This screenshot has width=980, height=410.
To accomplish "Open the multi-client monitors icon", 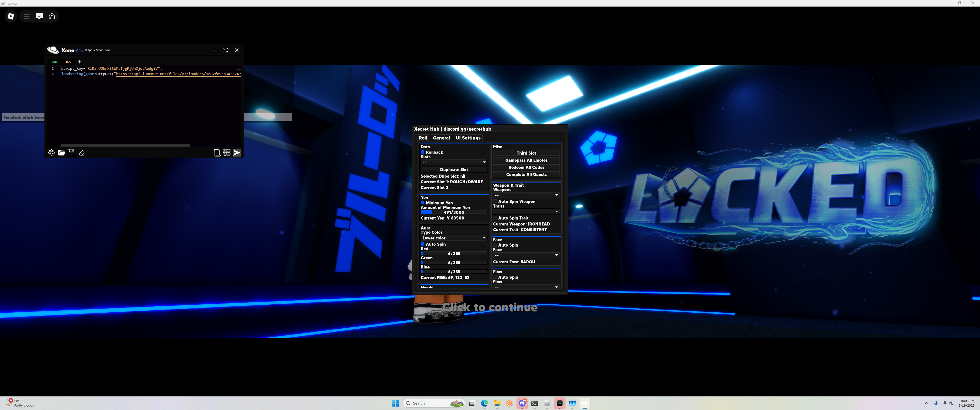I will click(227, 153).
